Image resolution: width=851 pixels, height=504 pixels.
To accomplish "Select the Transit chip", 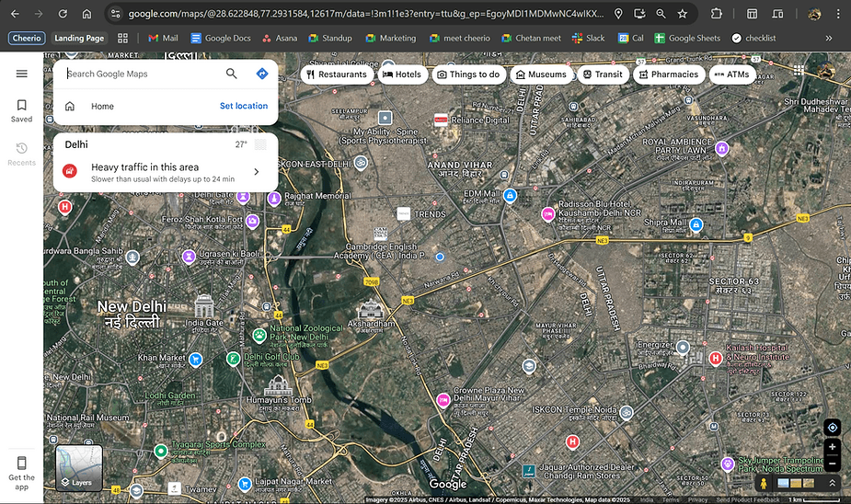I will click(603, 74).
